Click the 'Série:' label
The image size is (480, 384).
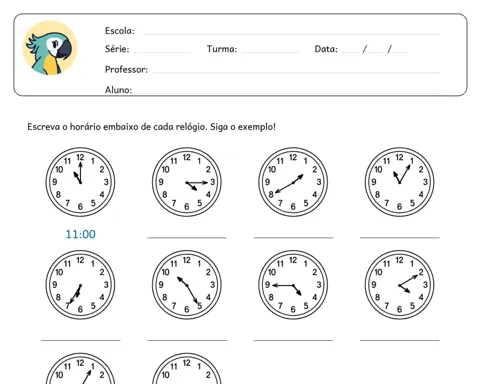pyautogui.click(x=117, y=49)
